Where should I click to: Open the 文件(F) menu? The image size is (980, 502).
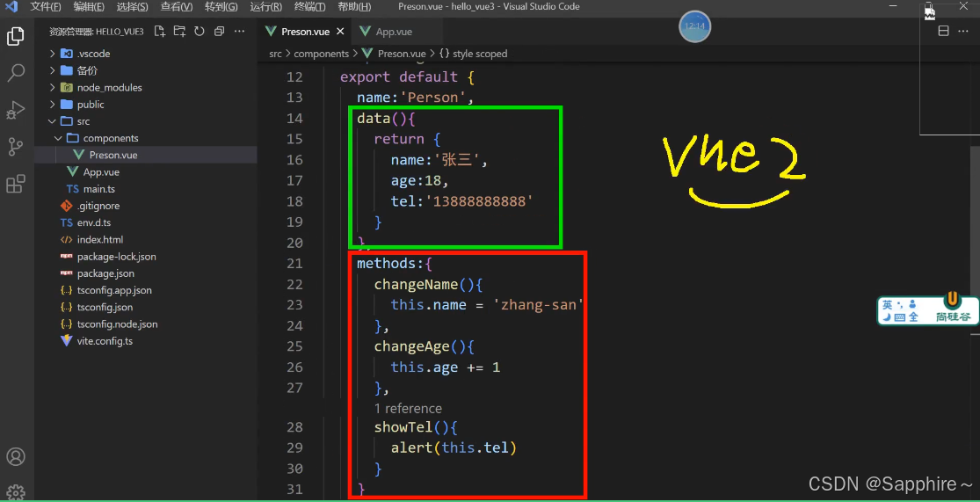point(46,7)
